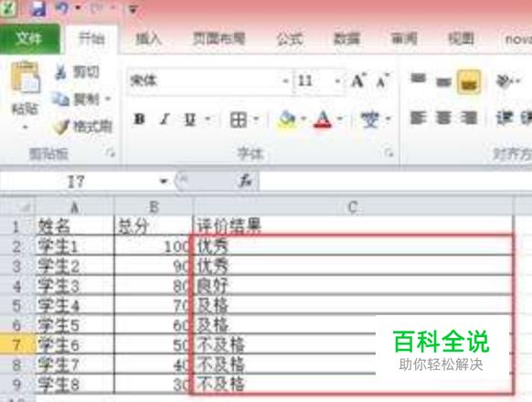Viewport: 532px width, 402px height.
Task: Align text right icon
Action: (x=469, y=118)
